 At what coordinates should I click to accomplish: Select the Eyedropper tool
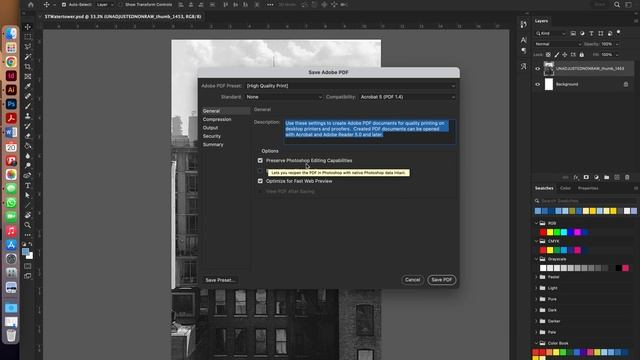point(28,86)
